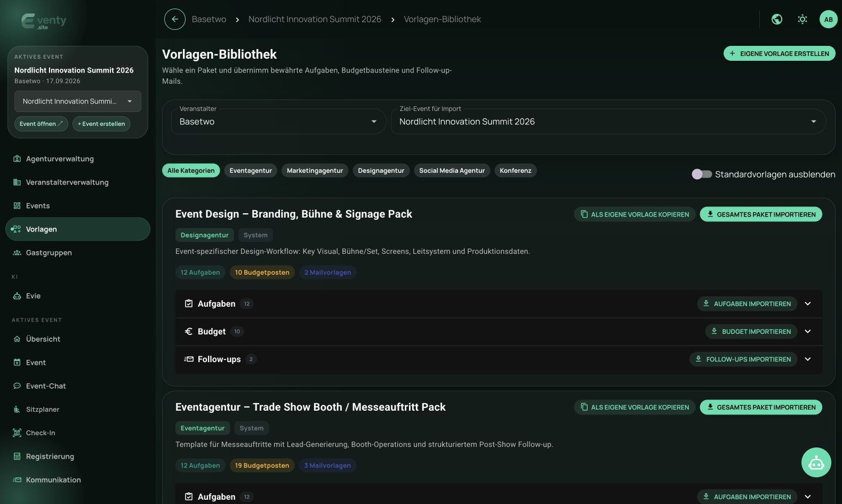Select the Konferenz category filter
842x504 pixels.
pyautogui.click(x=516, y=171)
